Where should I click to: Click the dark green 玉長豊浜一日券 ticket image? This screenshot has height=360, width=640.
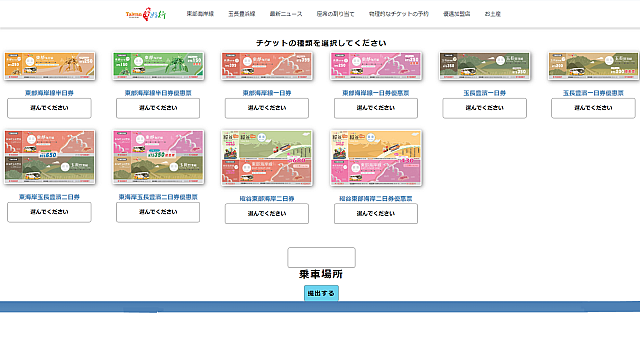pyautogui.click(x=484, y=66)
